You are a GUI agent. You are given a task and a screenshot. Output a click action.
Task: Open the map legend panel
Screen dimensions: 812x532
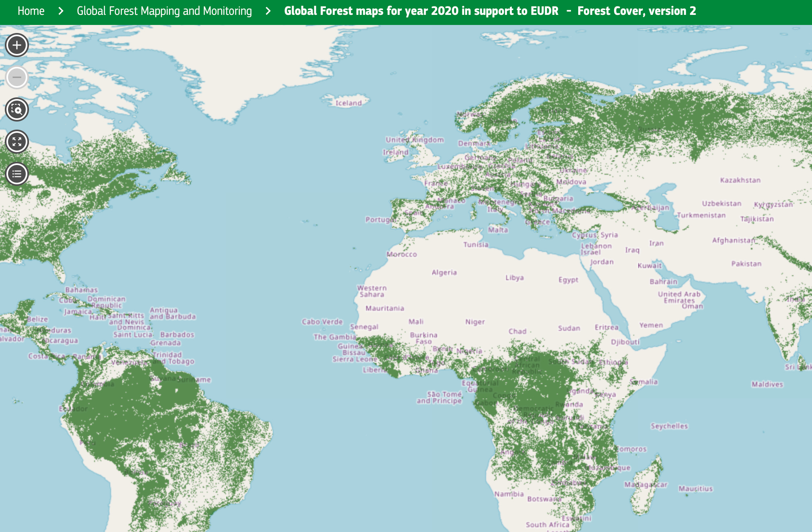pos(16,174)
